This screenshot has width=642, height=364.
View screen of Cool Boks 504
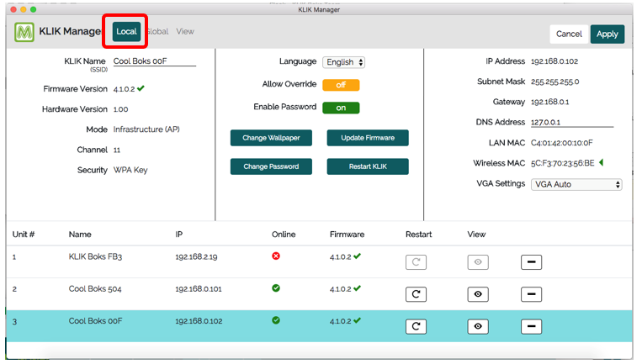(x=478, y=294)
